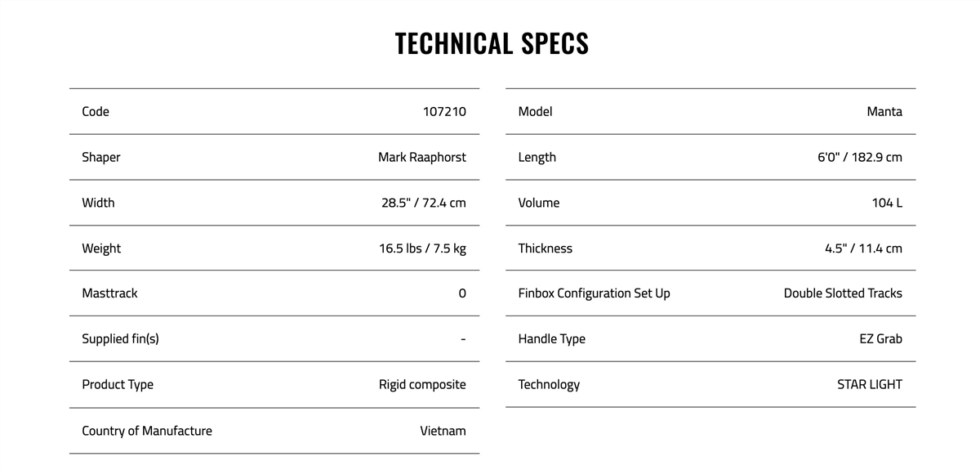The height and width of the screenshot is (470, 980).
Task: Click the Double Slotted Tracks value
Action: pyautogui.click(x=843, y=293)
